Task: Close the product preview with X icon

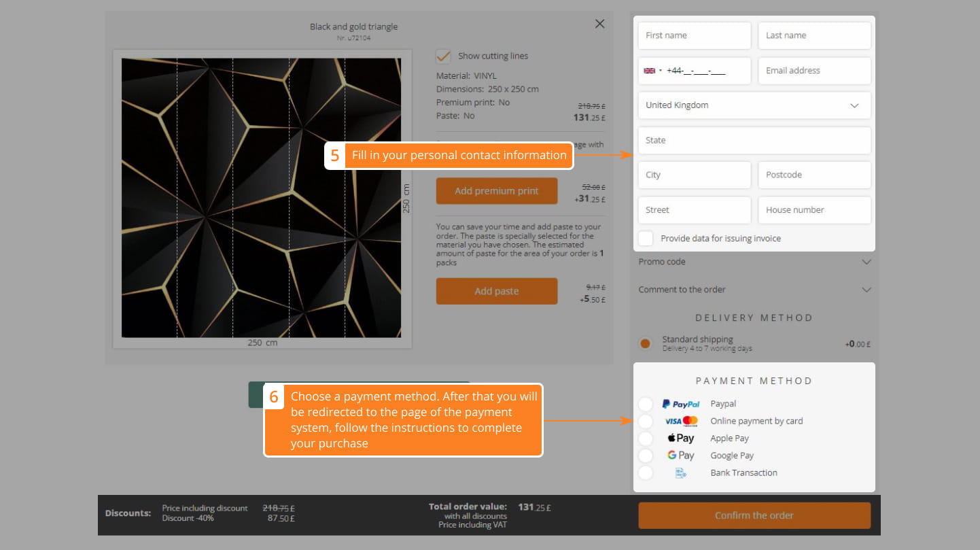Action: pyautogui.click(x=599, y=24)
